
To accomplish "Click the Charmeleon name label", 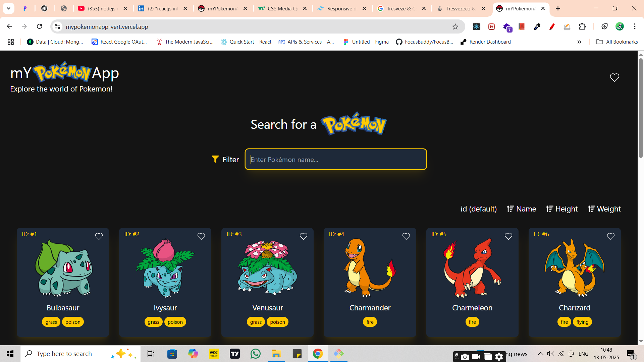I will pyautogui.click(x=472, y=308).
